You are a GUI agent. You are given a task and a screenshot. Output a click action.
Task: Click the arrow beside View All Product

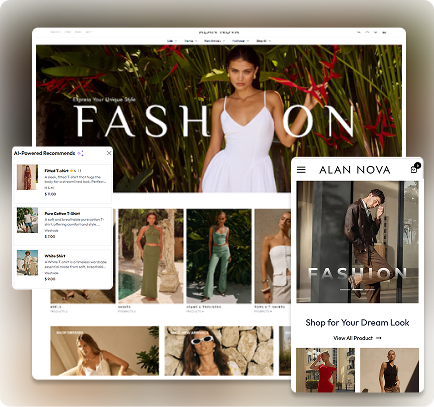[378, 338]
